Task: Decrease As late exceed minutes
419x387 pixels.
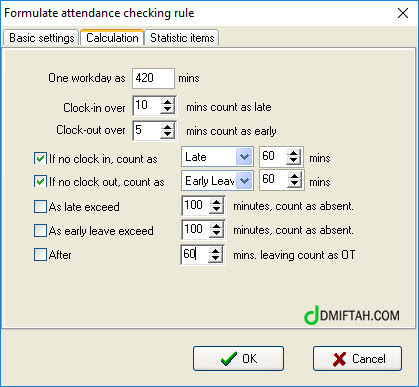Action: click(x=216, y=210)
